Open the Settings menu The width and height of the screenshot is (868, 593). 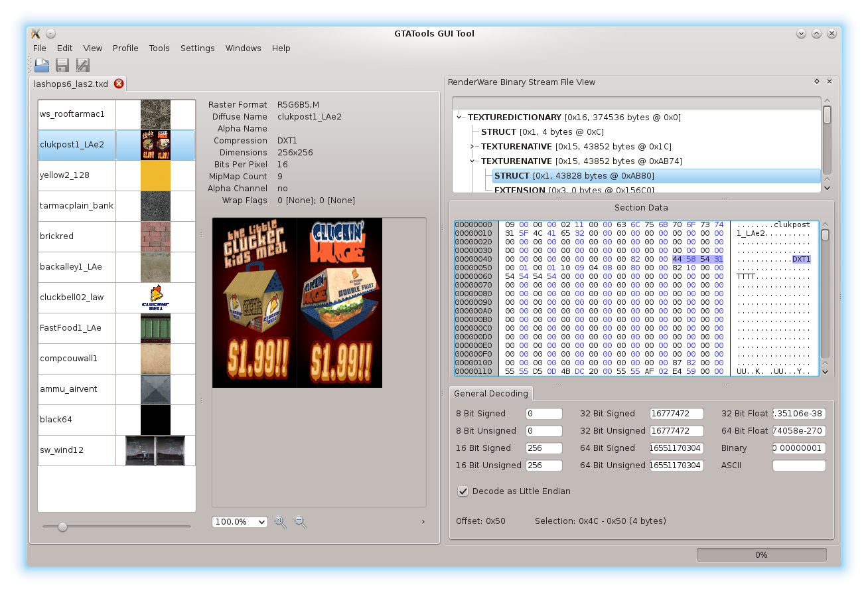click(198, 48)
